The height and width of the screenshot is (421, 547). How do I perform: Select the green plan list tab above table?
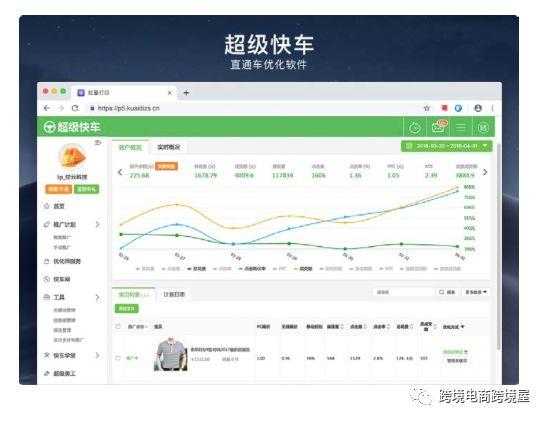(133, 295)
